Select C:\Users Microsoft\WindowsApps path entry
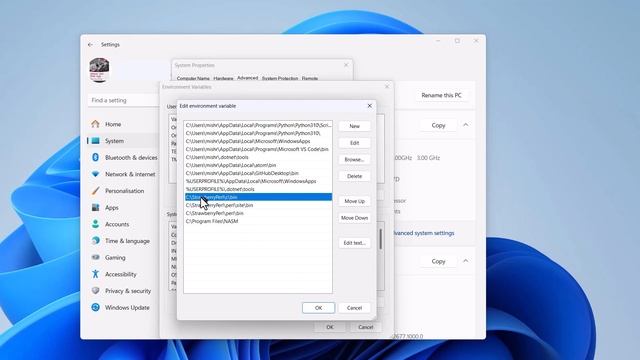 click(258, 141)
